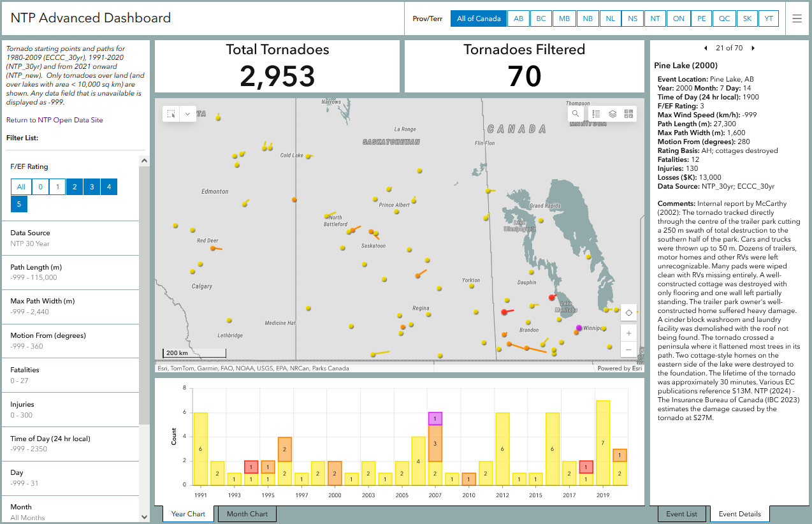The image size is (812, 524).
Task: Switch to the Year Chart tab
Action: point(188,514)
